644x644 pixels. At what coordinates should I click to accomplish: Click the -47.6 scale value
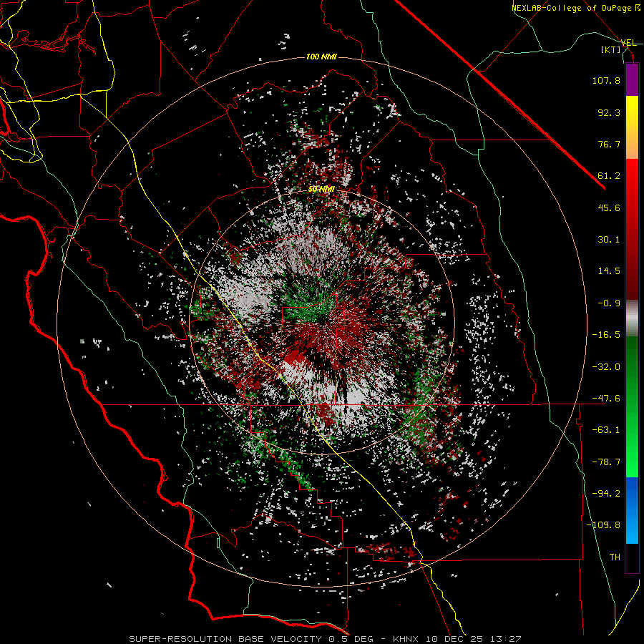click(606, 399)
